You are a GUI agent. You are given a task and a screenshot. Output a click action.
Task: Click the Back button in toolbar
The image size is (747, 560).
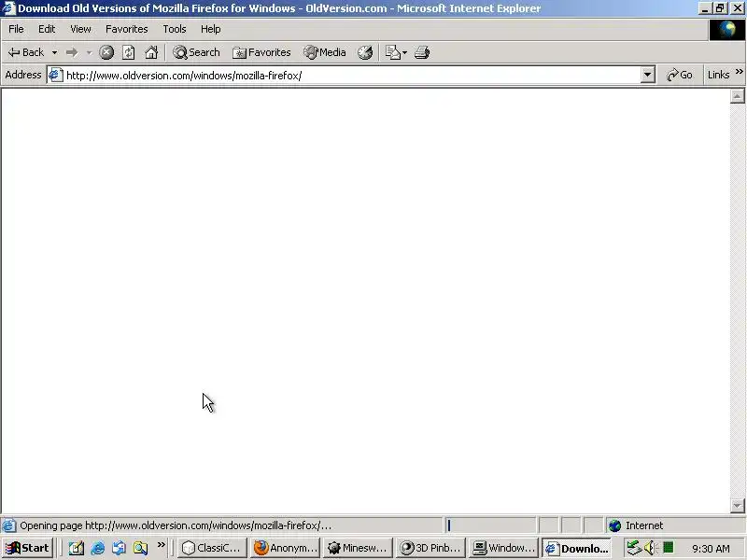[26, 52]
